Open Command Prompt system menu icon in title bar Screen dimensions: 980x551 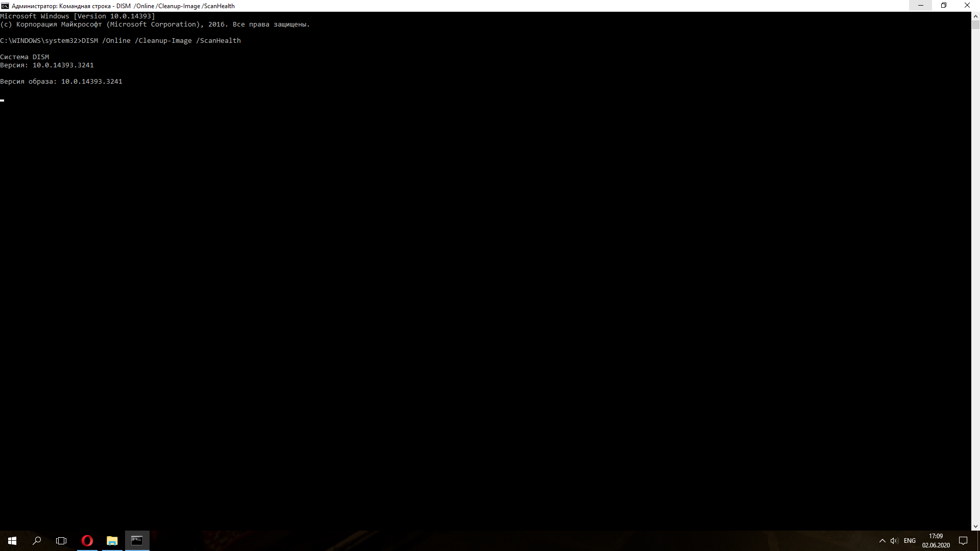(x=5, y=6)
